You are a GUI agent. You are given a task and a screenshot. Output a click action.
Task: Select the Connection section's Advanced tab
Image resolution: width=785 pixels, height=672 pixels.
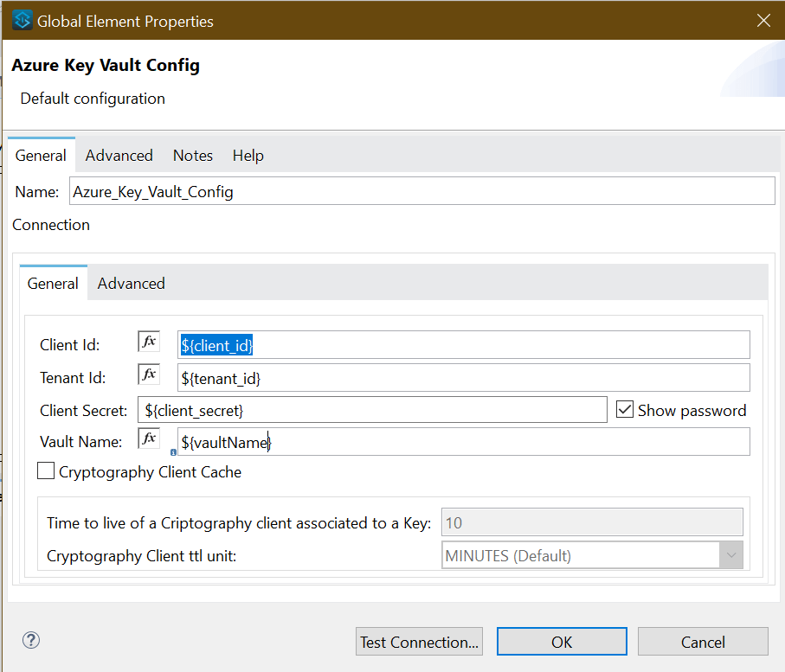[131, 284]
